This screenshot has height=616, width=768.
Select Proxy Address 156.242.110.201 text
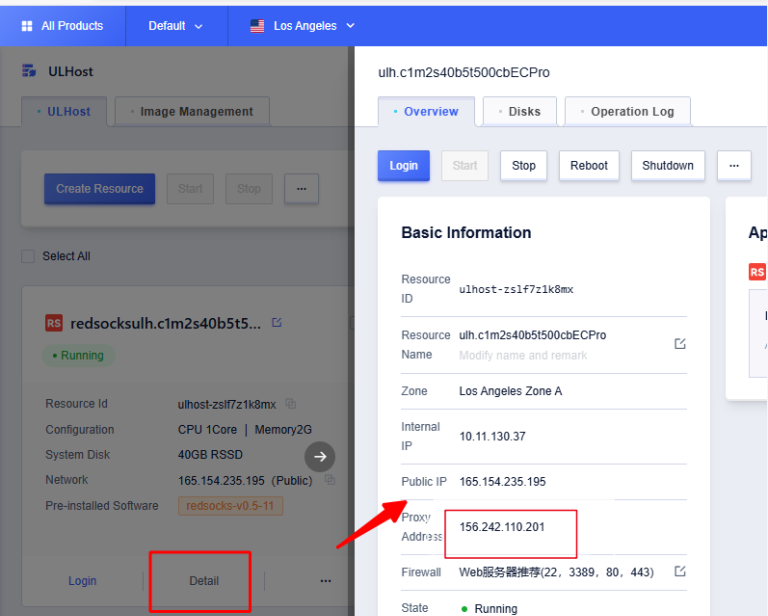pyautogui.click(x=502, y=527)
